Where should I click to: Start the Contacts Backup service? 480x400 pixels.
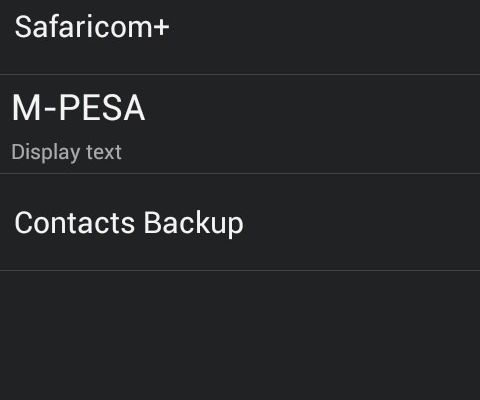240,222
